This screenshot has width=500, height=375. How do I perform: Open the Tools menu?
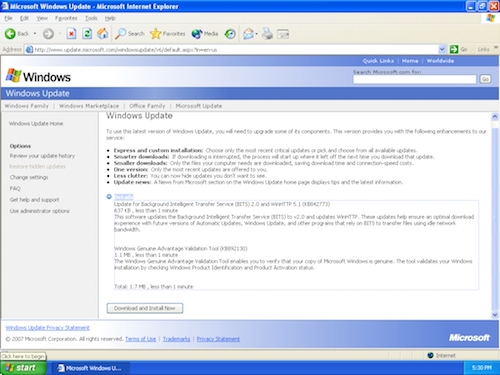tap(91, 18)
